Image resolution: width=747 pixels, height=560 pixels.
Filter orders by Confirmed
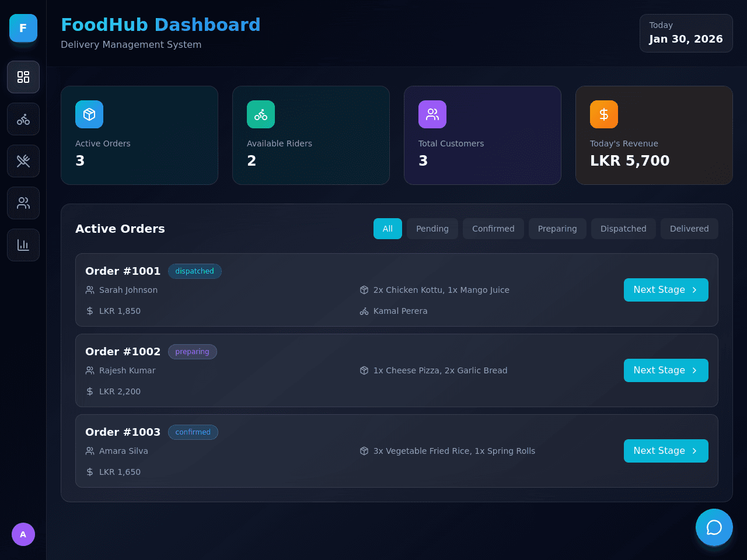[493, 229]
